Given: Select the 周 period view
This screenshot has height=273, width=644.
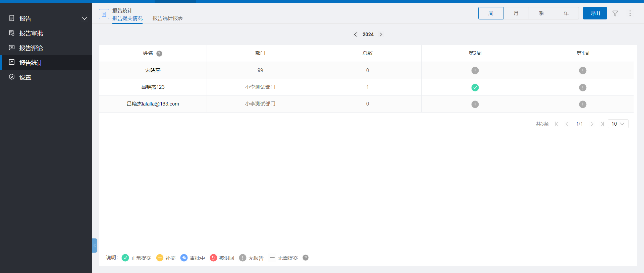Looking at the screenshot, I should 491,13.
